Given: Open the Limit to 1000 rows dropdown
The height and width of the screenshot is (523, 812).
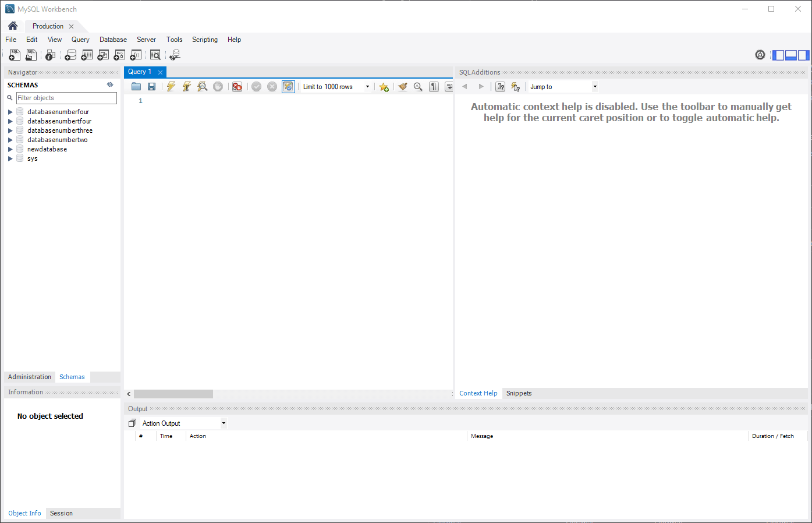Looking at the screenshot, I should point(367,87).
